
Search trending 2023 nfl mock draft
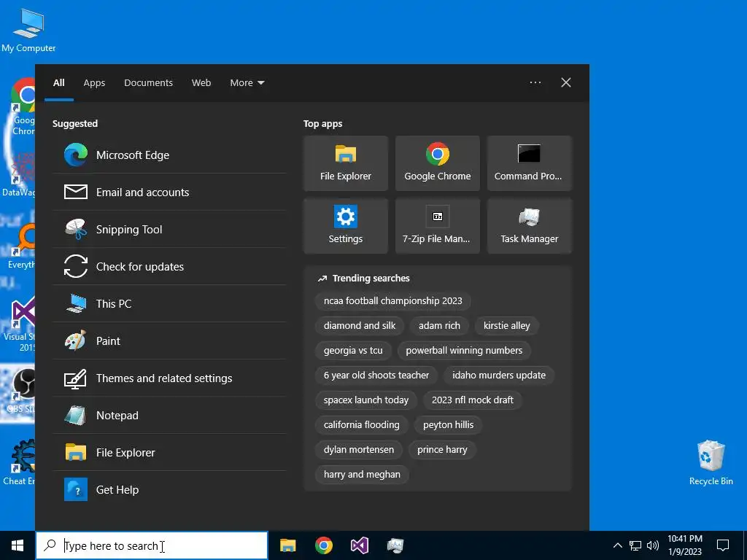473,400
